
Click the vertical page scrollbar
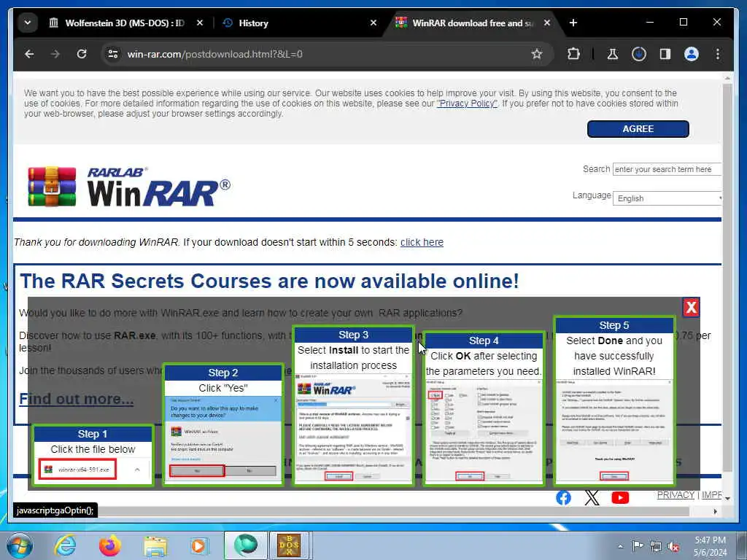(727, 276)
